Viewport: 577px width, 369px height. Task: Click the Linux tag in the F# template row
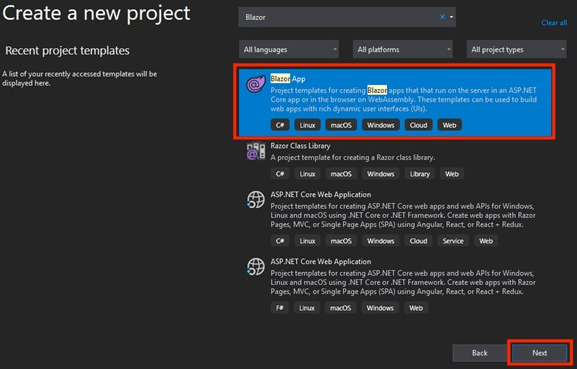(x=307, y=308)
